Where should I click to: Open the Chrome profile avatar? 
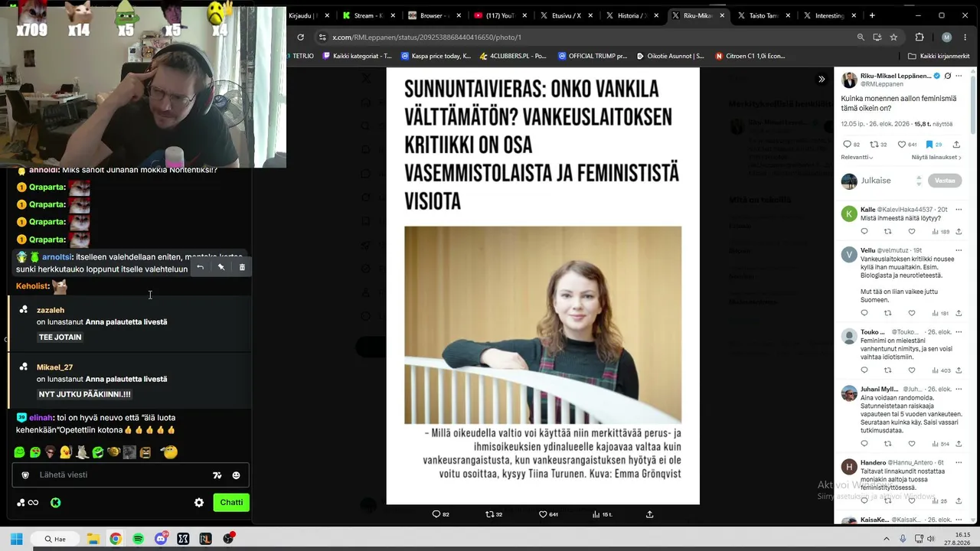(946, 37)
